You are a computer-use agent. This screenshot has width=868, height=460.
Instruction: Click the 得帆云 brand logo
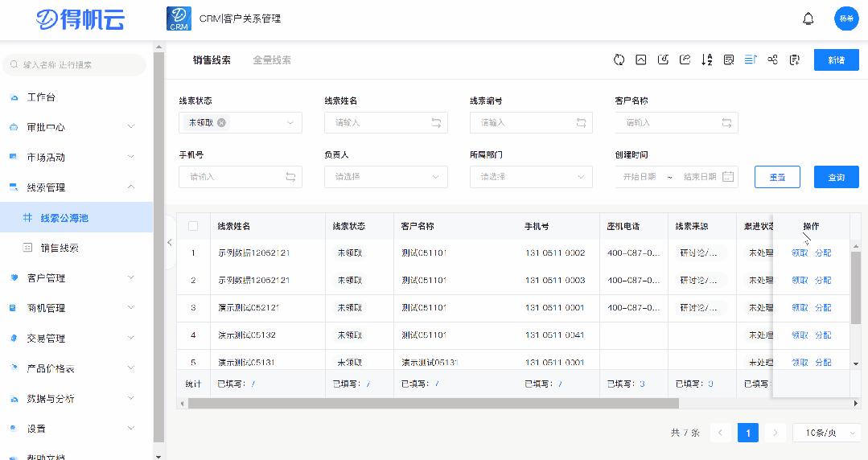pos(80,20)
